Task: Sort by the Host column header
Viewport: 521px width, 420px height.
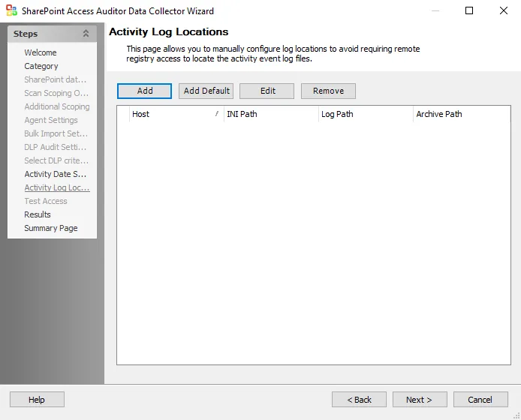Action: (176, 114)
